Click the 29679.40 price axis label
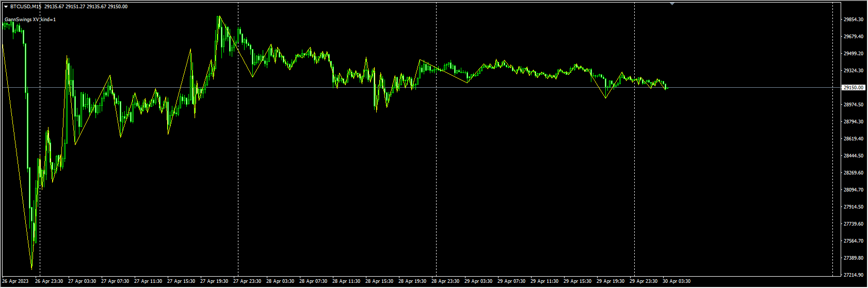868x288 pixels. click(x=854, y=37)
